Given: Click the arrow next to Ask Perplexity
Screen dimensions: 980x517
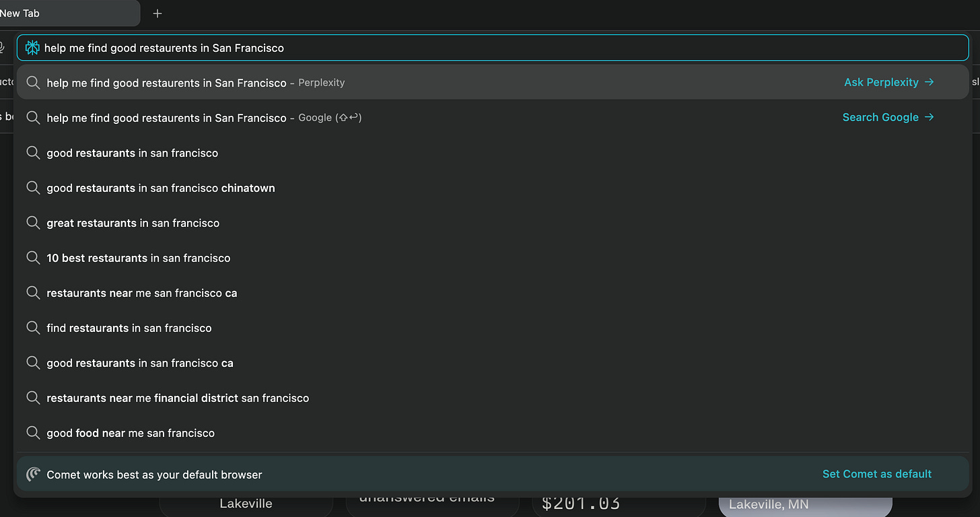Looking at the screenshot, I should [x=930, y=82].
